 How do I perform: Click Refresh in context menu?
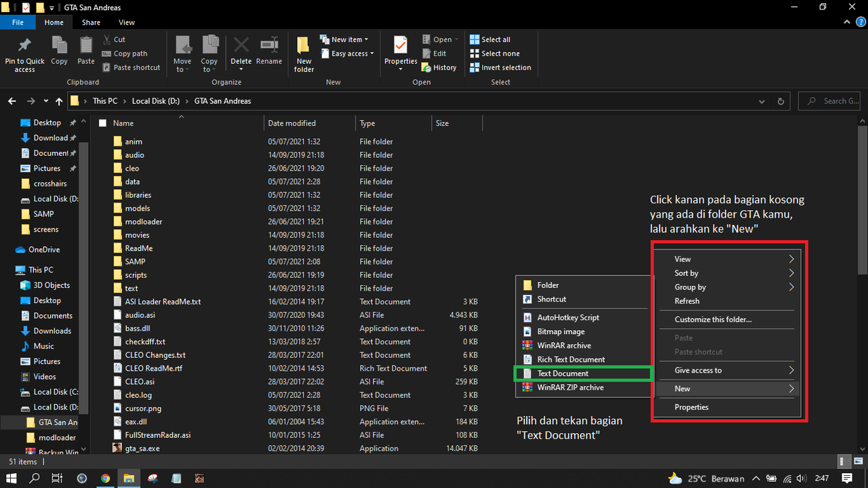[728, 301]
